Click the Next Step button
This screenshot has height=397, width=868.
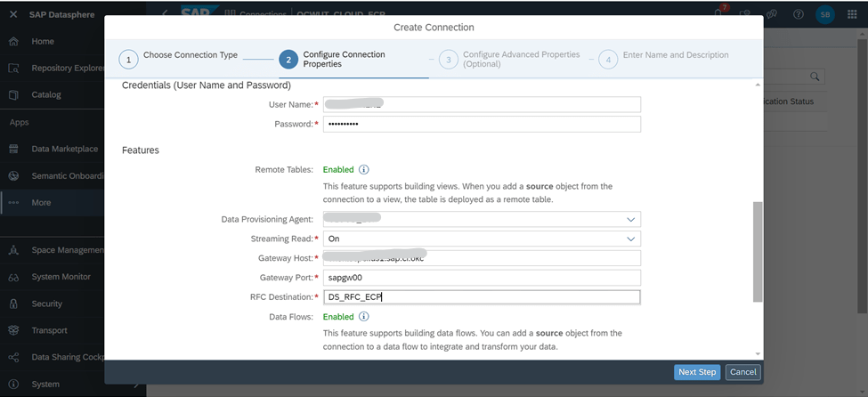(697, 372)
